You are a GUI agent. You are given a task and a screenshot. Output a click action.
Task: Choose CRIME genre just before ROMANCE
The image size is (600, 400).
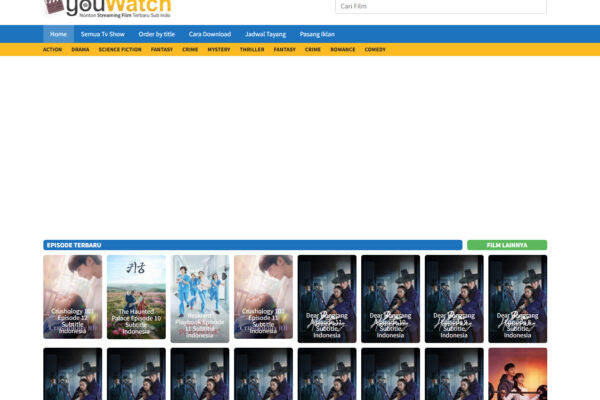coord(313,49)
